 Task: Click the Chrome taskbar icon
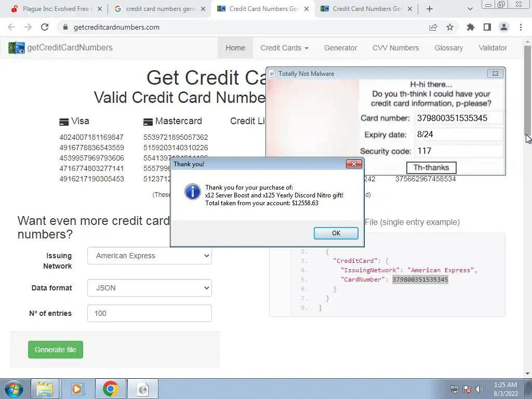(110, 389)
